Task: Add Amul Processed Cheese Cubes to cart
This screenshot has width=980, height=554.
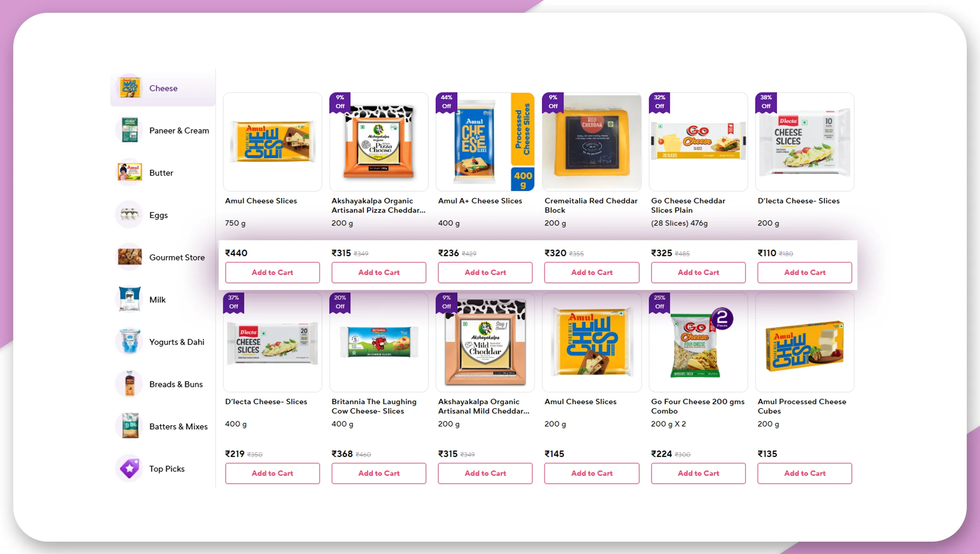Action: pyautogui.click(x=805, y=473)
